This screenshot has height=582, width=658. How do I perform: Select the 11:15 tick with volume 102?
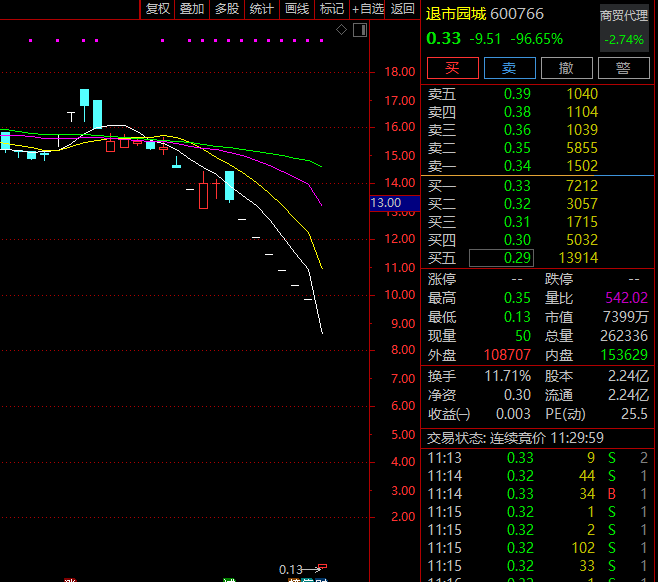pyautogui.click(x=537, y=548)
